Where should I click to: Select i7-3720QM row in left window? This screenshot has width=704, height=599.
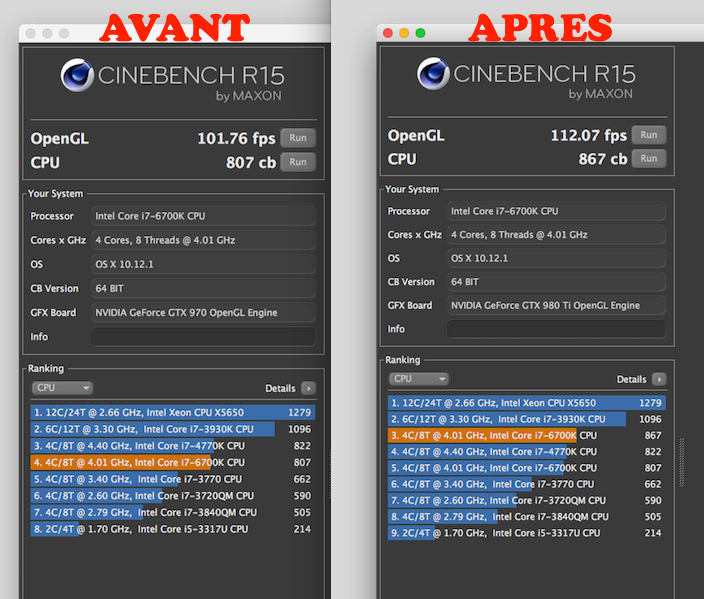click(173, 495)
